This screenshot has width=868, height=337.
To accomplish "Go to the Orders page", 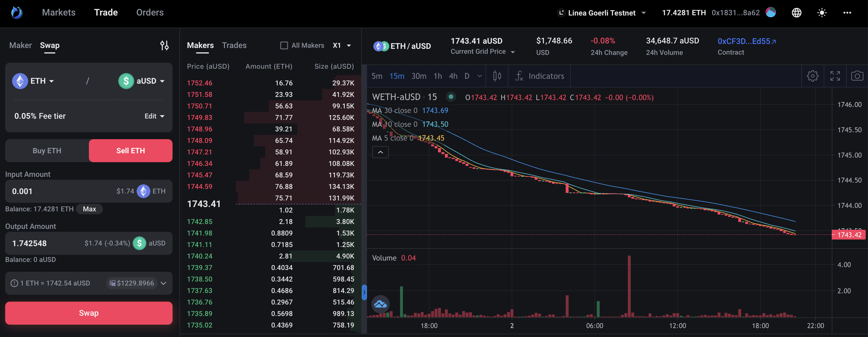I will click(x=150, y=12).
